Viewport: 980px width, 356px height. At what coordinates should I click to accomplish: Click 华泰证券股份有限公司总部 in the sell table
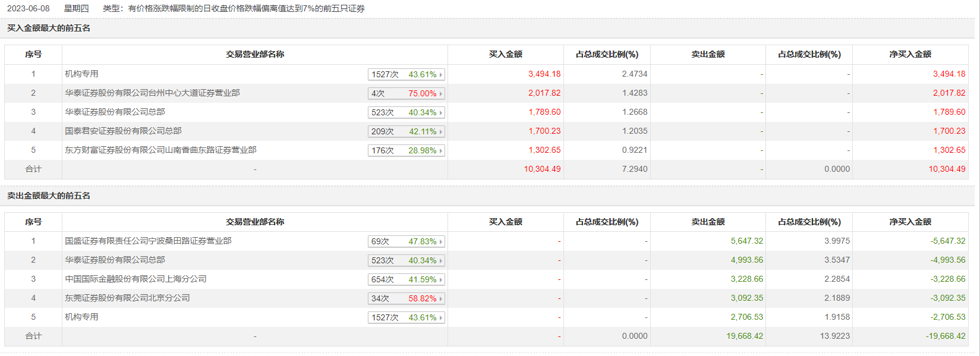[x=115, y=260]
